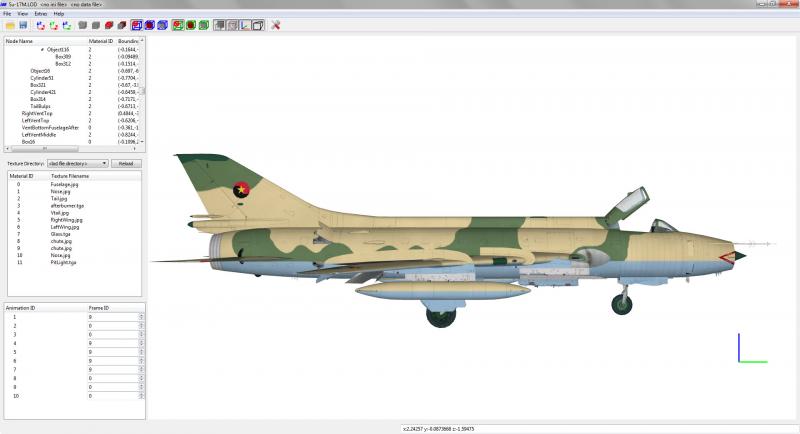Click the overlapping windows view icon
The height and width of the screenshot is (434, 800).
click(258, 25)
